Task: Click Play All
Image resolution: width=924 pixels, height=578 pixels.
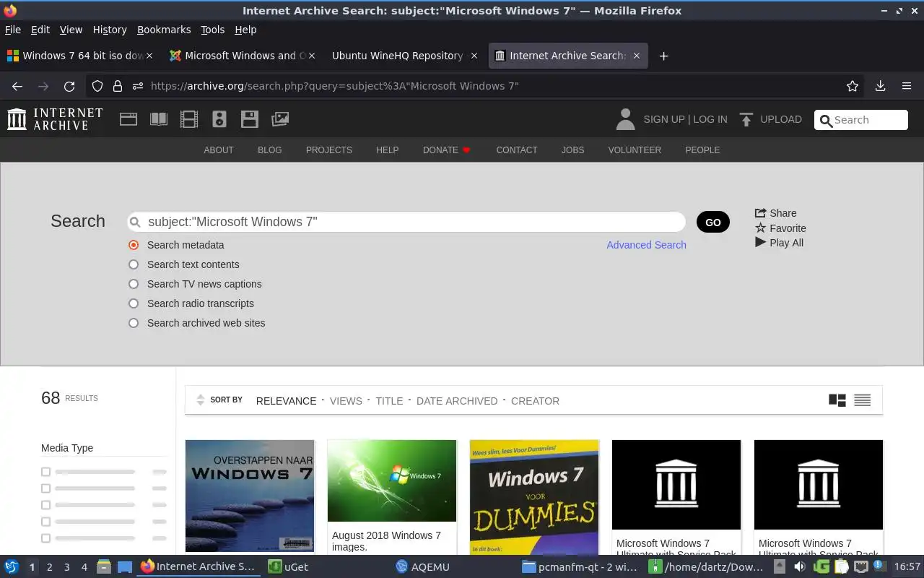Action: [x=779, y=243]
